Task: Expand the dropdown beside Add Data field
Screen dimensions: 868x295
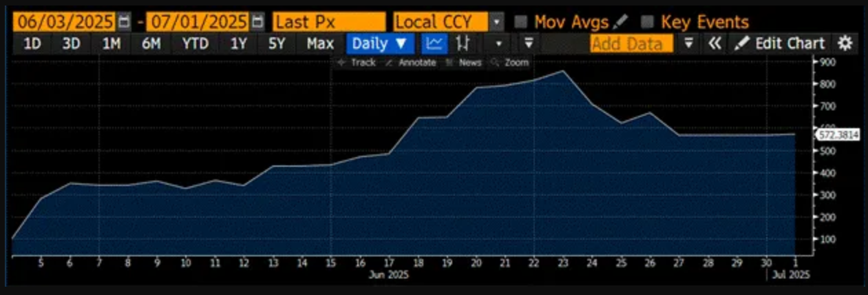Action: (x=688, y=44)
